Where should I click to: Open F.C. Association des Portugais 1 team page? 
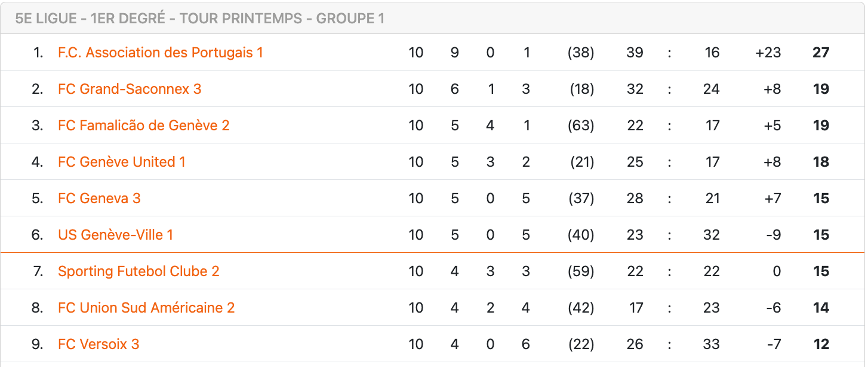click(160, 53)
